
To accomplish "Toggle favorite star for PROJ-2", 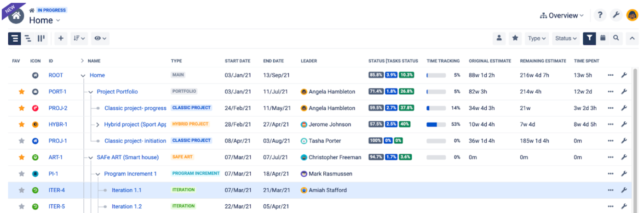I will pyautogui.click(x=21, y=108).
